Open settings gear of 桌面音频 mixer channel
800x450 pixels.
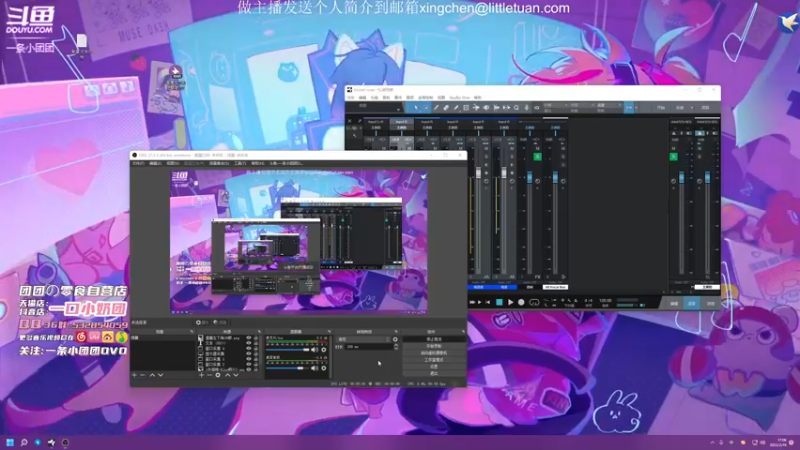(x=323, y=368)
